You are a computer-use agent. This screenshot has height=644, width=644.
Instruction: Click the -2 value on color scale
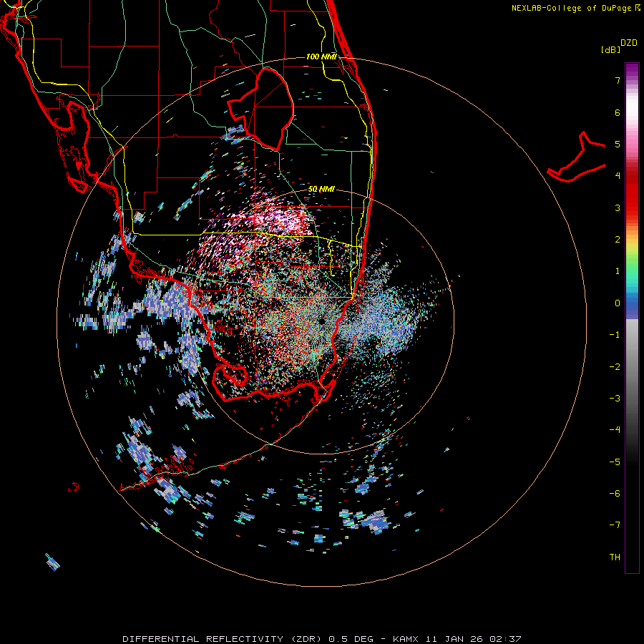point(615,367)
